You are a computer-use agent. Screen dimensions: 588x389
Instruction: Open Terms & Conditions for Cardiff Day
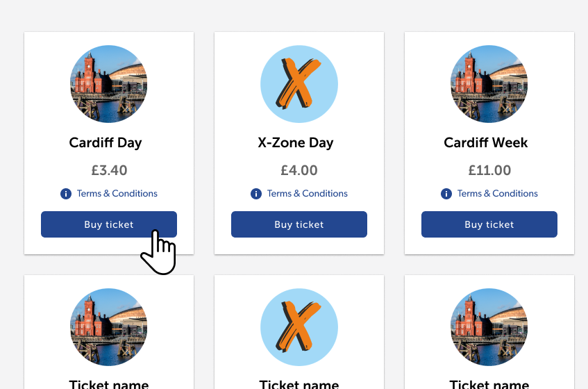pyautogui.click(x=117, y=194)
